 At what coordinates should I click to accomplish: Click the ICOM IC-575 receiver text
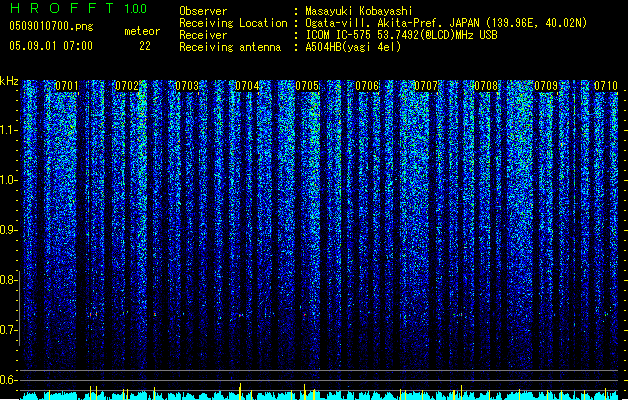tap(401, 35)
